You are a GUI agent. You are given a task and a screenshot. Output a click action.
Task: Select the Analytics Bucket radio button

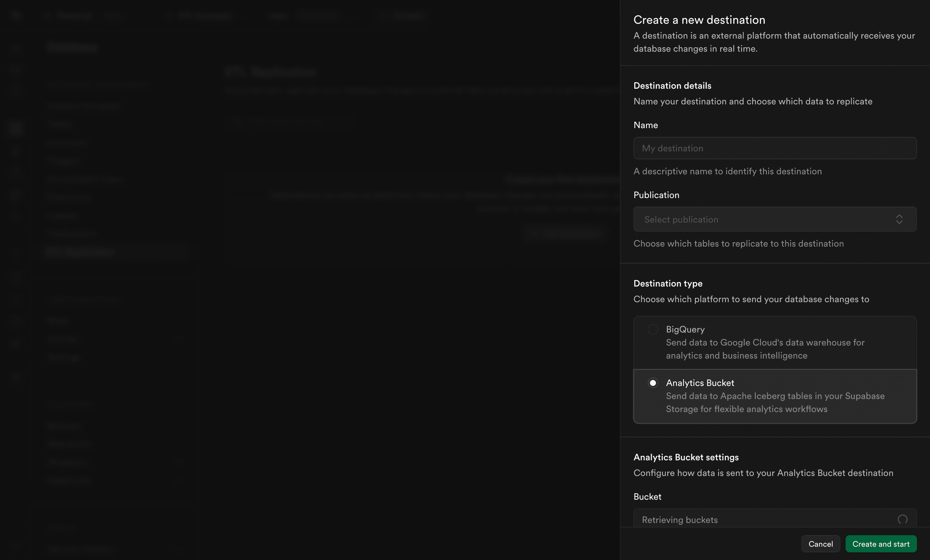pyautogui.click(x=653, y=383)
